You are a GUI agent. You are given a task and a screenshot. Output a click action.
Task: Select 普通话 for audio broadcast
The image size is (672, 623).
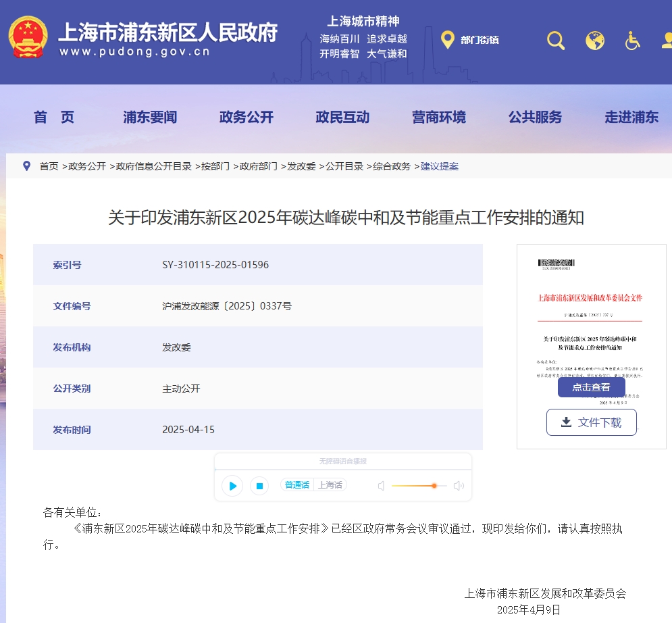296,485
